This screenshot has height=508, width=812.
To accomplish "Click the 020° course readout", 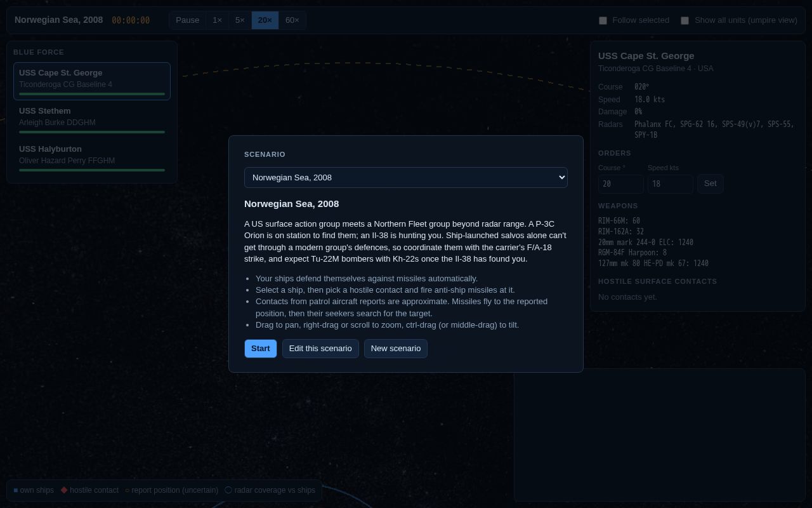I will coord(642,87).
